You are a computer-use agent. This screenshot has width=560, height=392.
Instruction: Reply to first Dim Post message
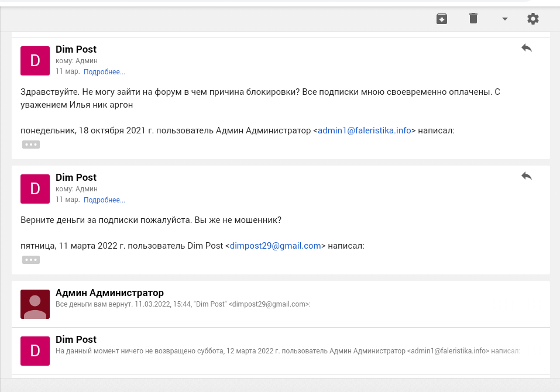point(527,48)
